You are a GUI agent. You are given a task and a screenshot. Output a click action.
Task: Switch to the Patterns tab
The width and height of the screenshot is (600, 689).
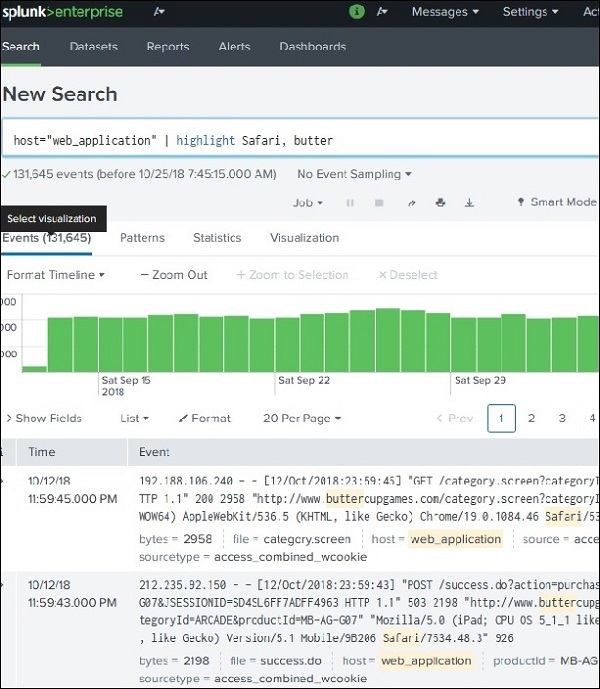[x=142, y=238]
